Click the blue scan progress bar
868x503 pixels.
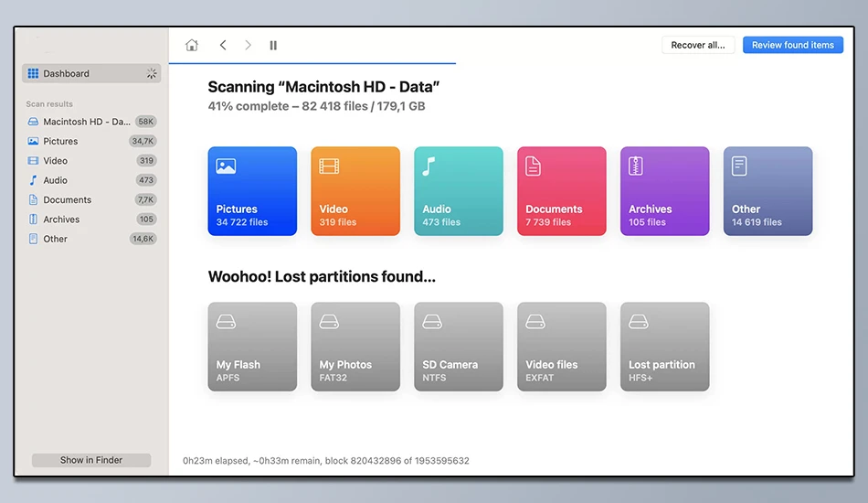[312, 63]
